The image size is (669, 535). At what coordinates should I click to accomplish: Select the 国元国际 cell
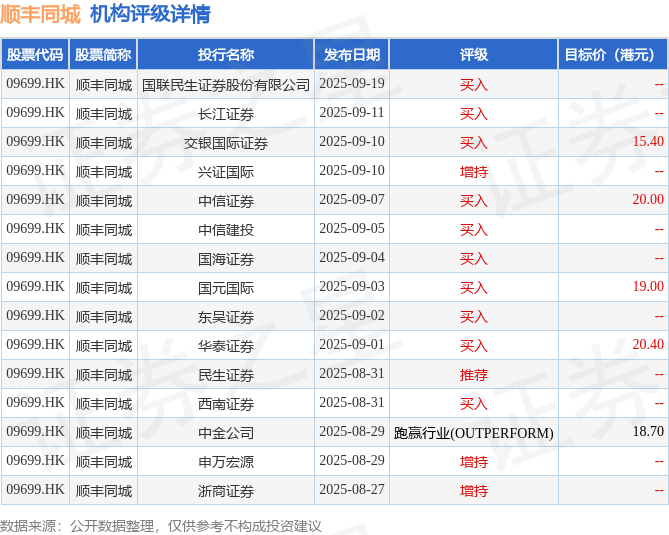226,288
